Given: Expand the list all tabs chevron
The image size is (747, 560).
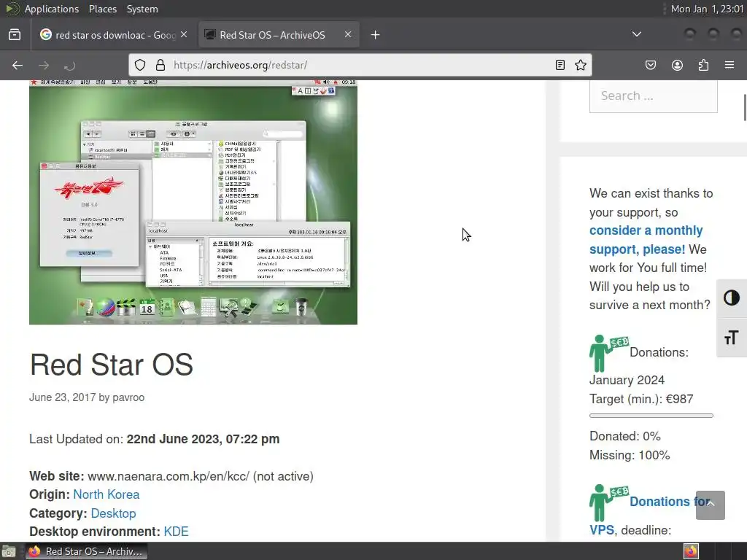Looking at the screenshot, I should click(636, 34).
